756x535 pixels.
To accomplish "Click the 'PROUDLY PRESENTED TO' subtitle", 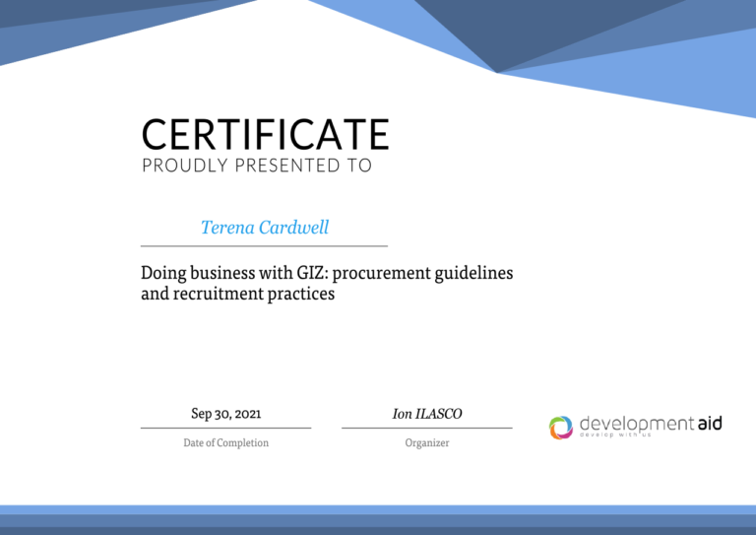I will [257, 166].
